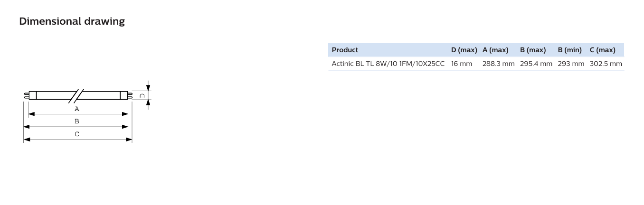Image resolution: width=644 pixels, height=205 pixels.
Task: Click the lamp tube break symbol
Action: coord(76,95)
